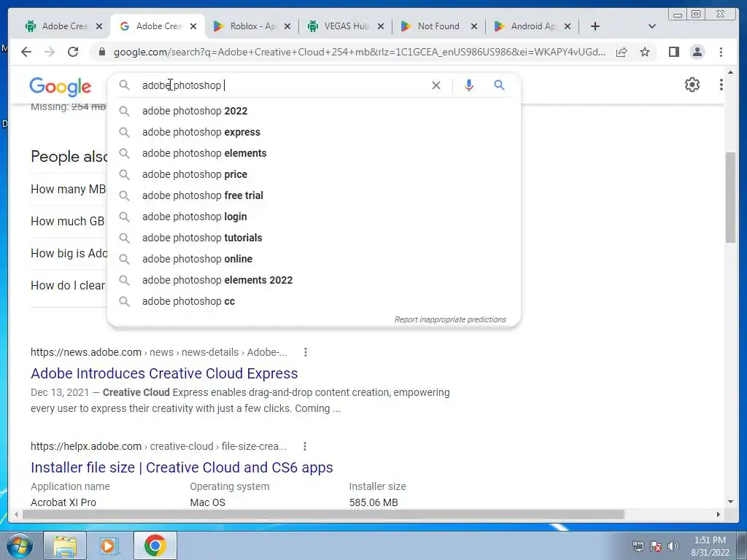Open a new tab with the plus button
The height and width of the screenshot is (560, 747).
(x=595, y=26)
